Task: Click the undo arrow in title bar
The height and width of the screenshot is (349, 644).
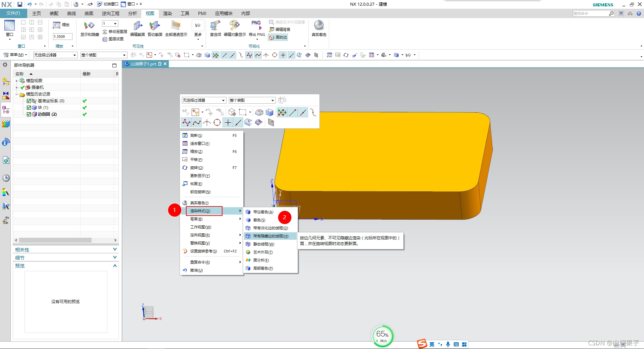Action: (x=30, y=4)
